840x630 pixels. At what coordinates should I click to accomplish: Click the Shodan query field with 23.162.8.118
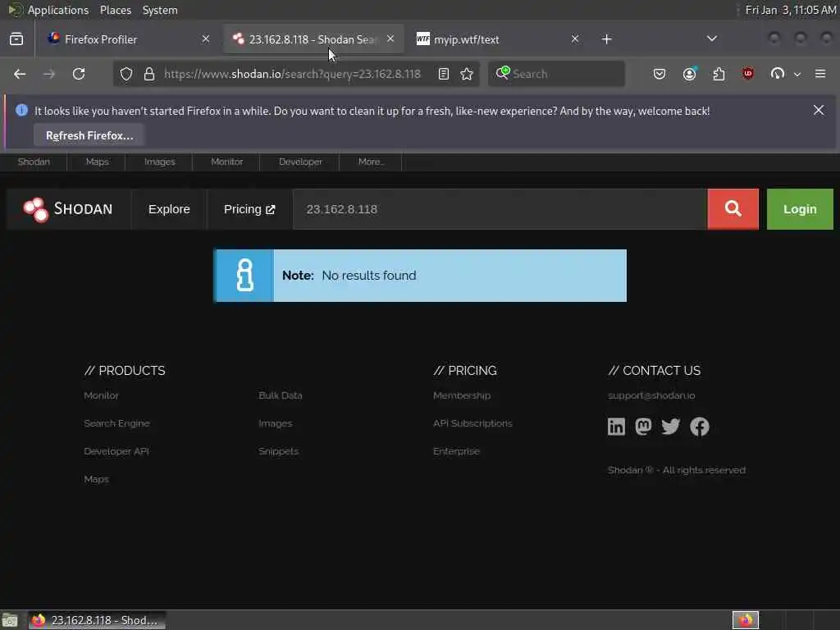500,209
